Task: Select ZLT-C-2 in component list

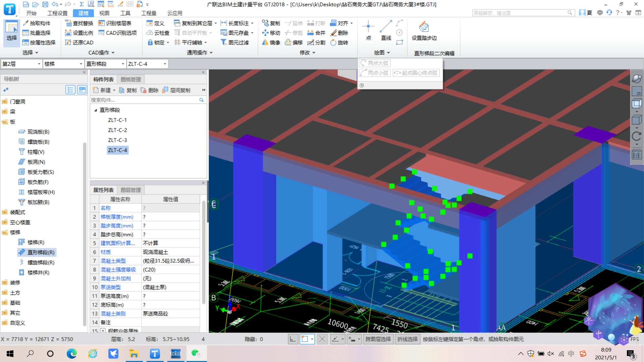Action: pyautogui.click(x=117, y=130)
